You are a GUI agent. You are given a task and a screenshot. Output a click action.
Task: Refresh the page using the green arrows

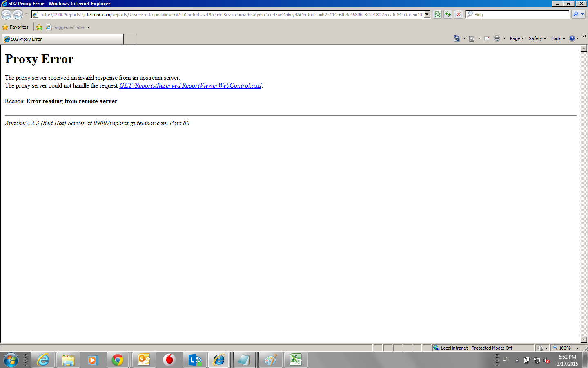click(x=448, y=14)
